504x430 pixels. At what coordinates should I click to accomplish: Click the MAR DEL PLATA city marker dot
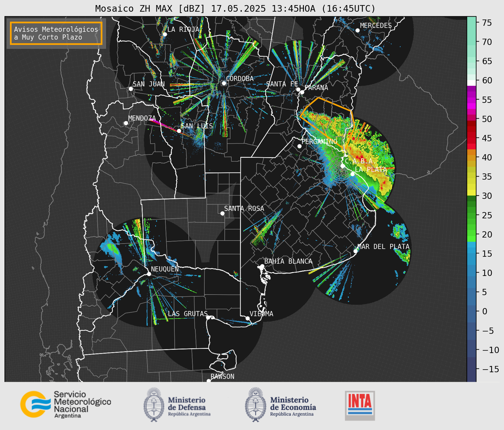(356, 251)
